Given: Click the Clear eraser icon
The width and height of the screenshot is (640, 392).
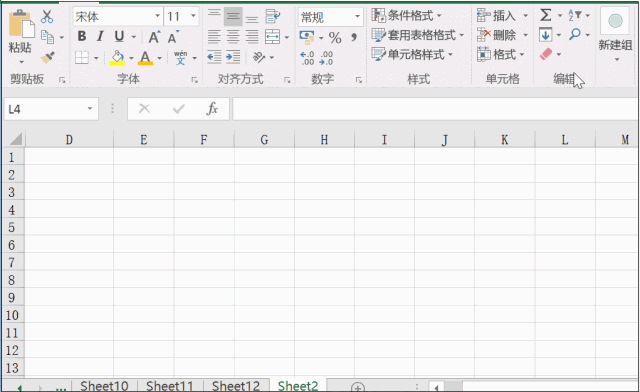Looking at the screenshot, I should point(546,54).
